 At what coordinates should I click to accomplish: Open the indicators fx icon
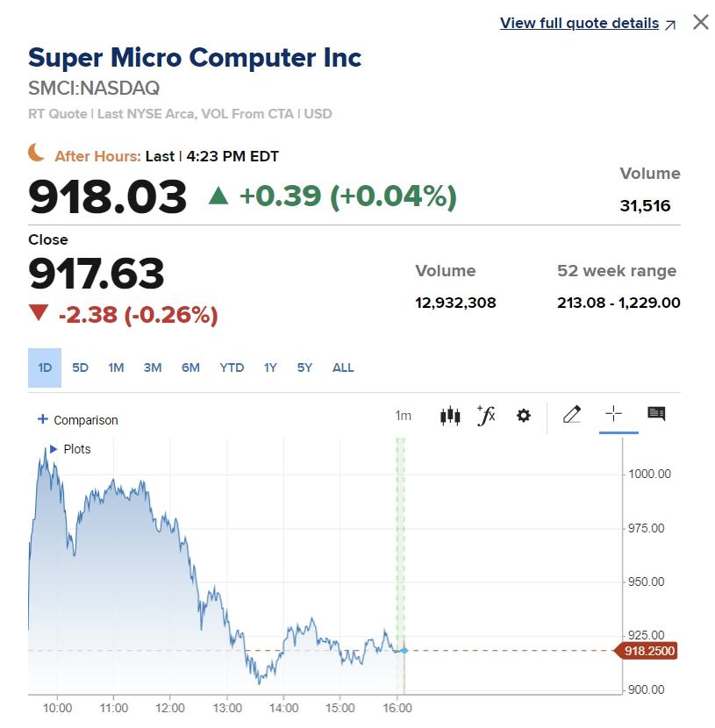pos(486,416)
